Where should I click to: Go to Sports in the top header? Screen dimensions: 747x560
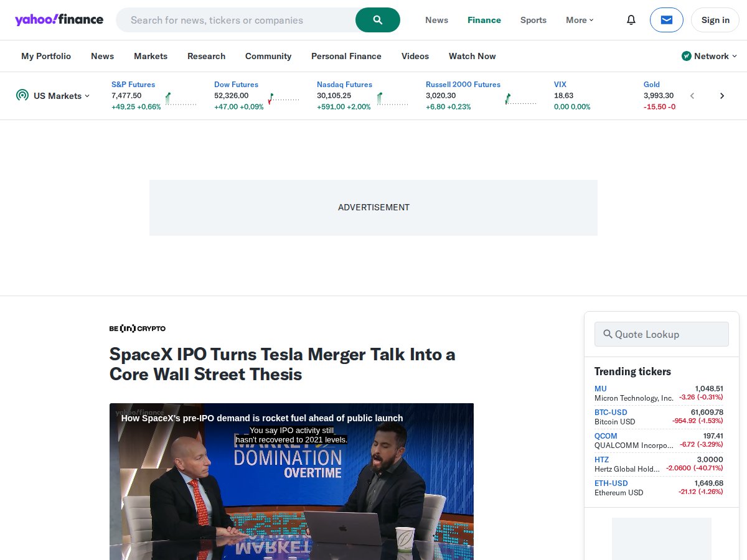pos(533,20)
